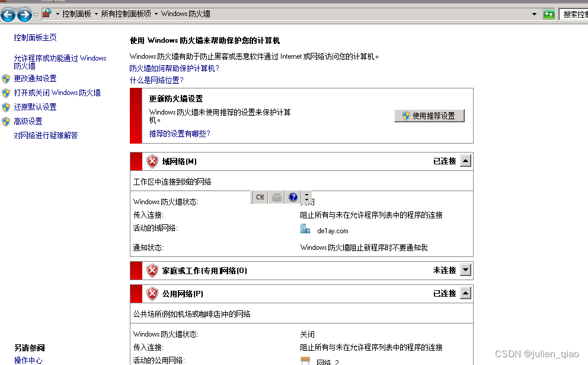Click the green Refresh button

pyautogui.click(x=549, y=14)
